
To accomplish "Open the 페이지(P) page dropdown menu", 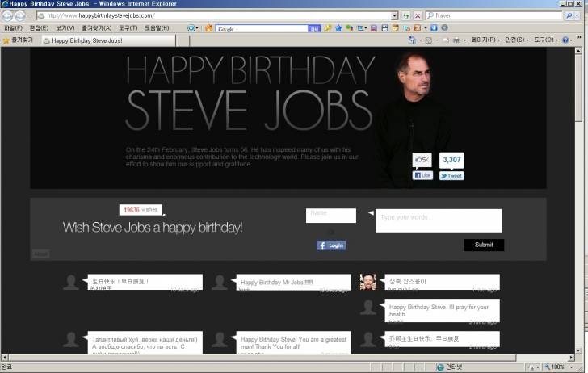I will (x=485, y=40).
